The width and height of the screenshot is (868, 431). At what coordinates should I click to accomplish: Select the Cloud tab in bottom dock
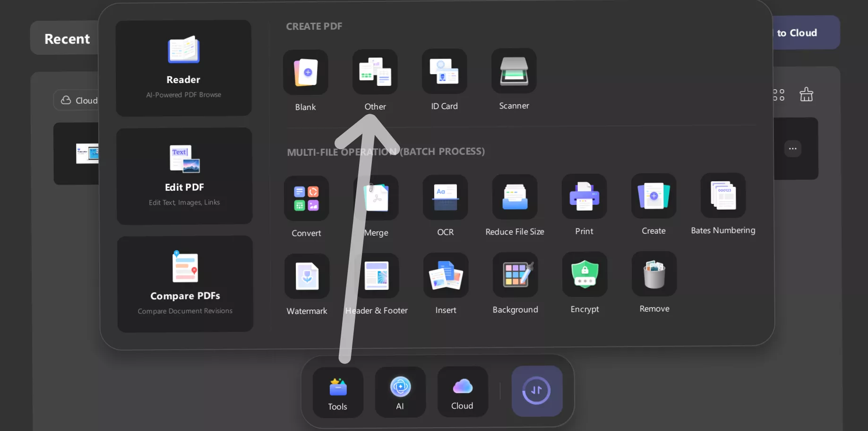coord(462,392)
